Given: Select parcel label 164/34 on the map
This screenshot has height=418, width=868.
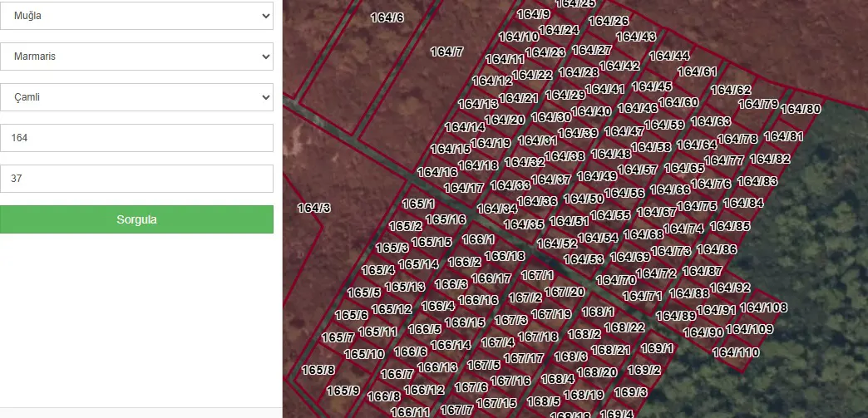Looking at the screenshot, I should coord(497,209).
